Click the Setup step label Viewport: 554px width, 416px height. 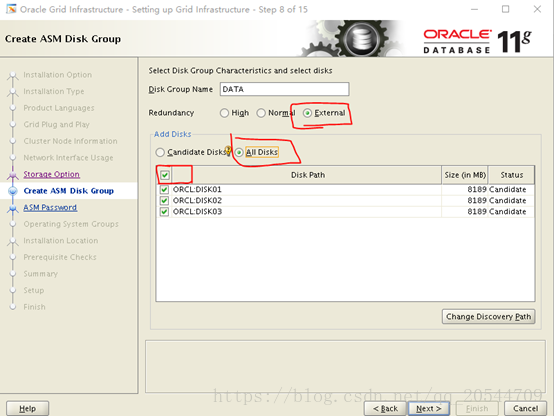[34, 291]
